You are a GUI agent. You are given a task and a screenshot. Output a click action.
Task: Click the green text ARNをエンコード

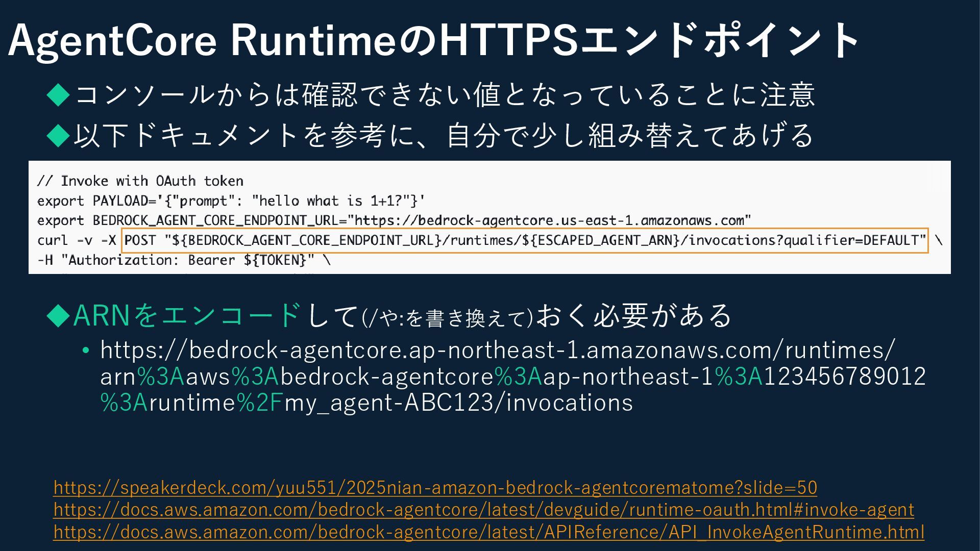click(187, 315)
